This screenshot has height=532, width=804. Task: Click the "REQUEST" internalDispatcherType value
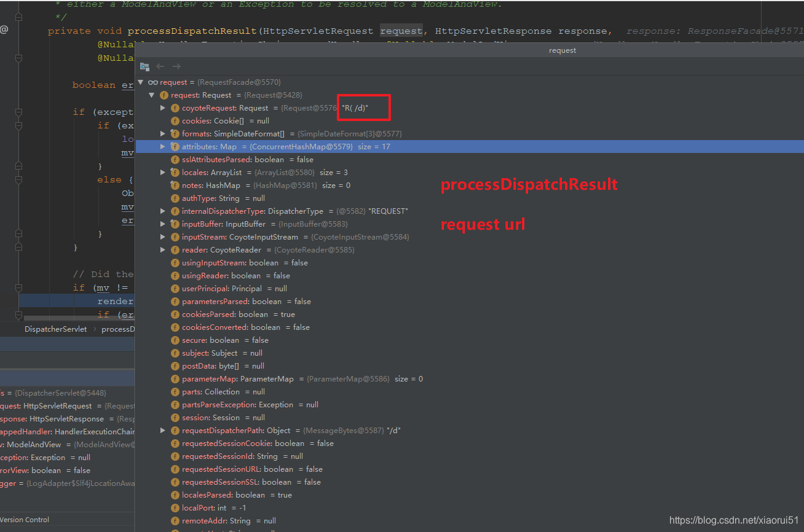pyautogui.click(x=388, y=211)
